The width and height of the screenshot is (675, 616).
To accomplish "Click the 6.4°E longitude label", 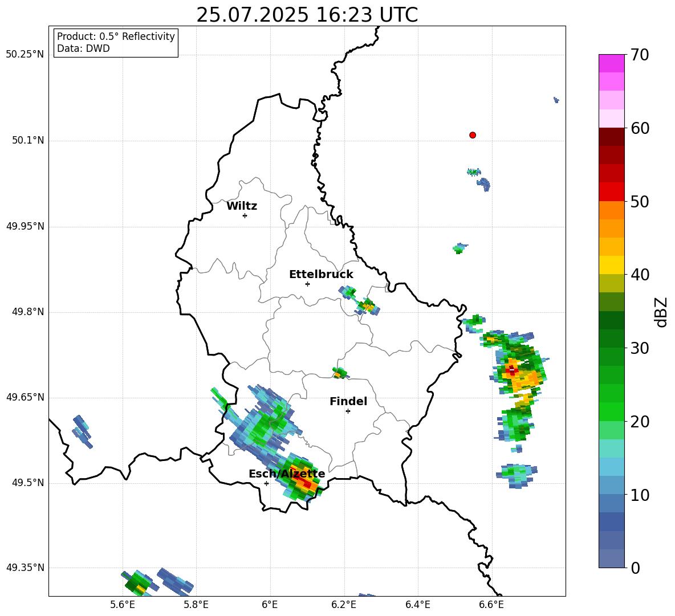I will coord(417,605).
